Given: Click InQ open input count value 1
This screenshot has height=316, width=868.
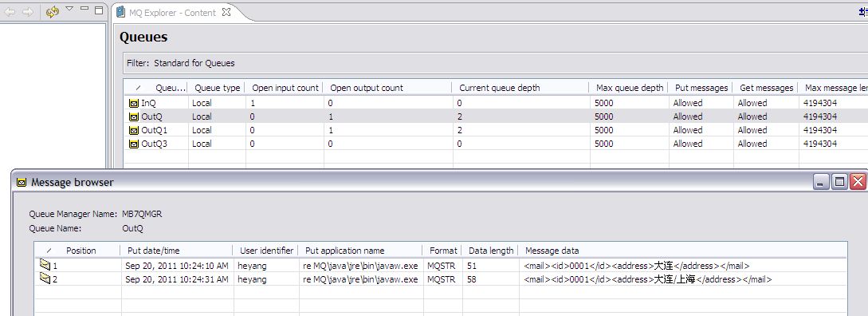Looking at the screenshot, I should (x=253, y=103).
